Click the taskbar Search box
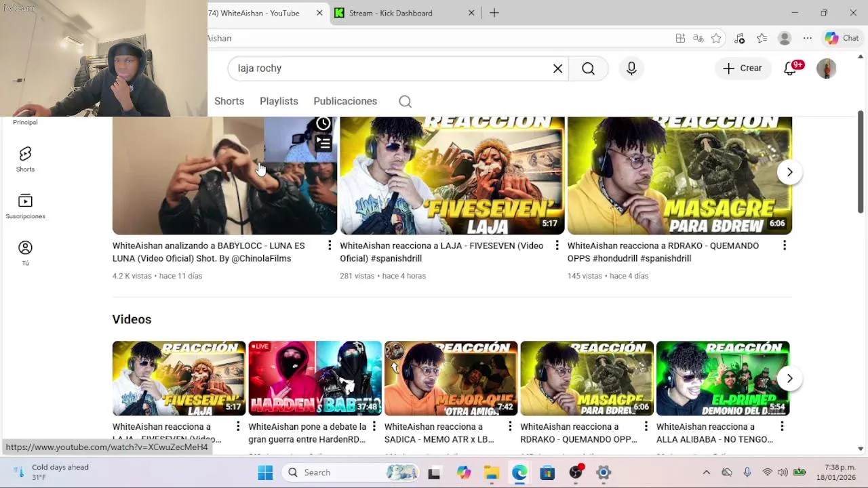The height and width of the screenshot is (488, 868). [x=351, y=472]
